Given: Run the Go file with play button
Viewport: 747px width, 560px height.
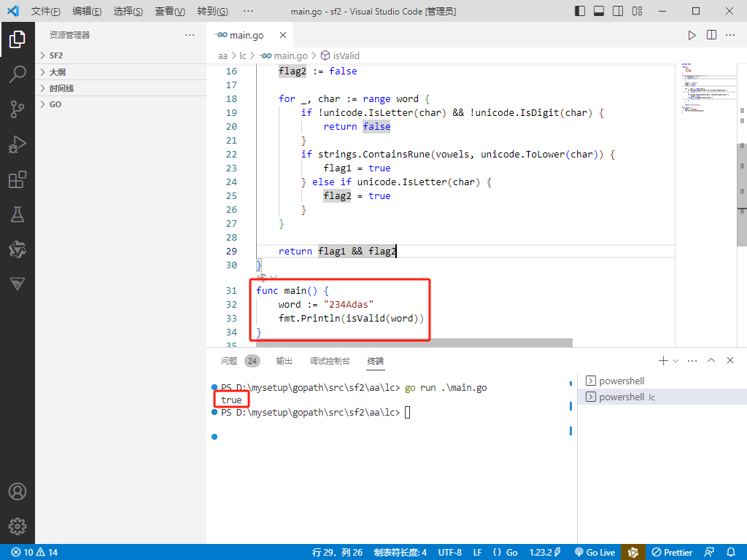Looking at the screenshot, I should point(692,35).
